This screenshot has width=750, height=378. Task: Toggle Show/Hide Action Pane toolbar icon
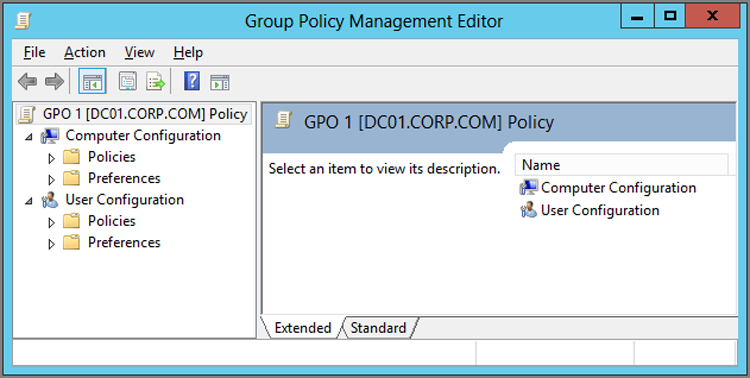tap(220, 82)
